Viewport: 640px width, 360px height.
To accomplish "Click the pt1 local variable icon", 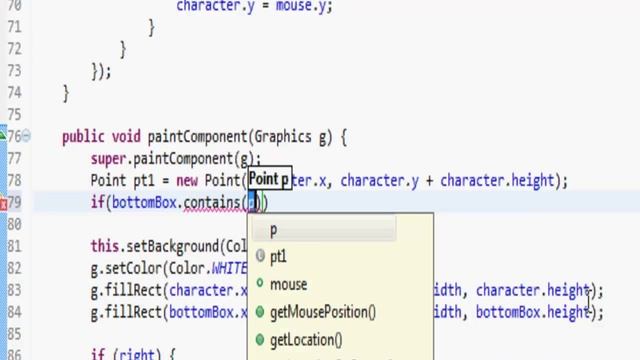I will [x=260, y=256].
